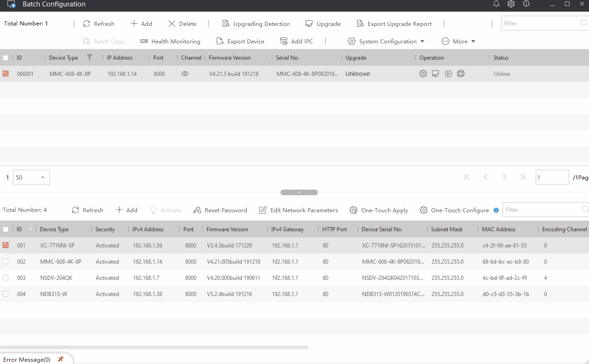The height and width of the screenshot is (364, 589).
Task: Click Refresh in the Total Number: 1 toolbar
Action: coord(99,24)
